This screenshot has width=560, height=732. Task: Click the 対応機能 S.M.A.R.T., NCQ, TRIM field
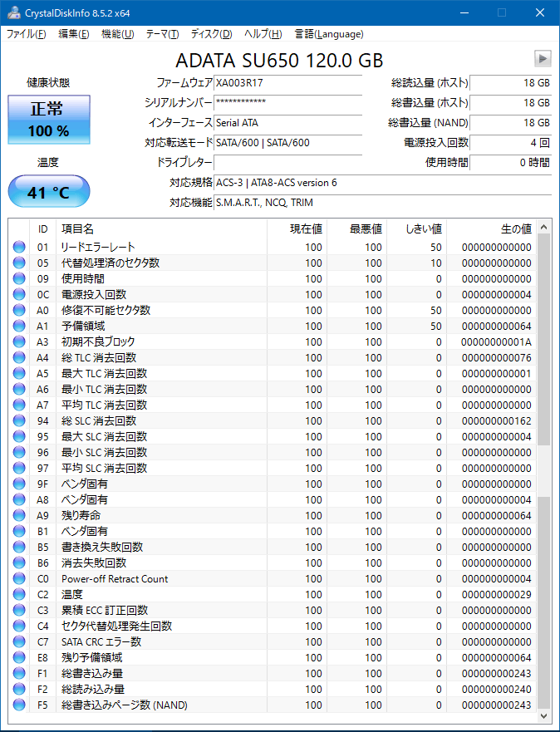(x=383, y=203)
